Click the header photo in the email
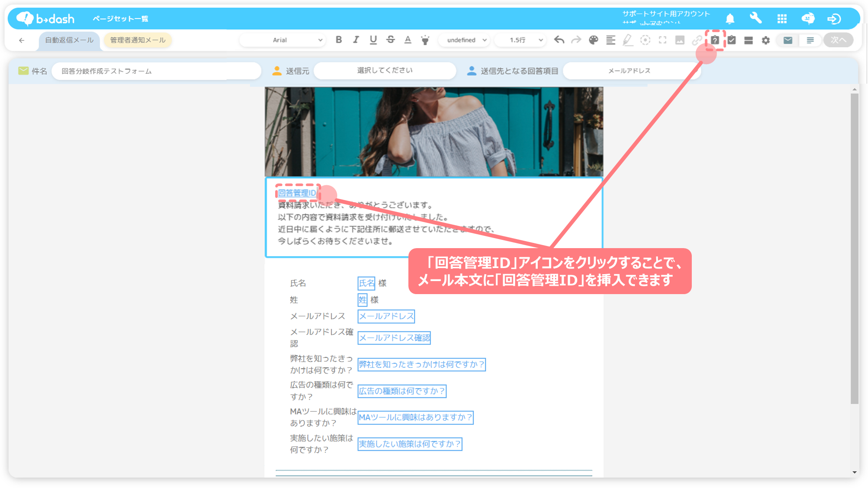This screenshot has width=868, height=488. click(x=434, y=131)
